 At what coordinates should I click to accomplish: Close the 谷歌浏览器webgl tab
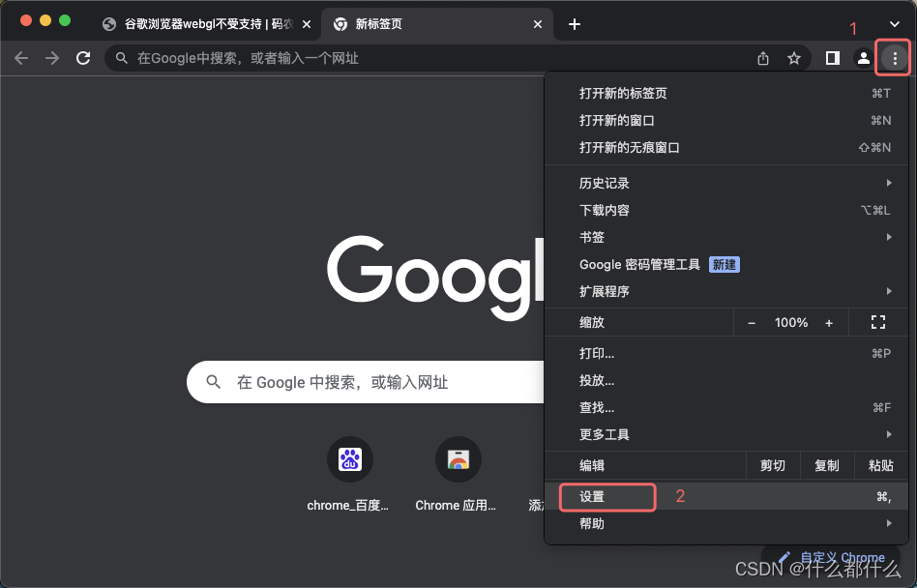[x=307, y=24]
